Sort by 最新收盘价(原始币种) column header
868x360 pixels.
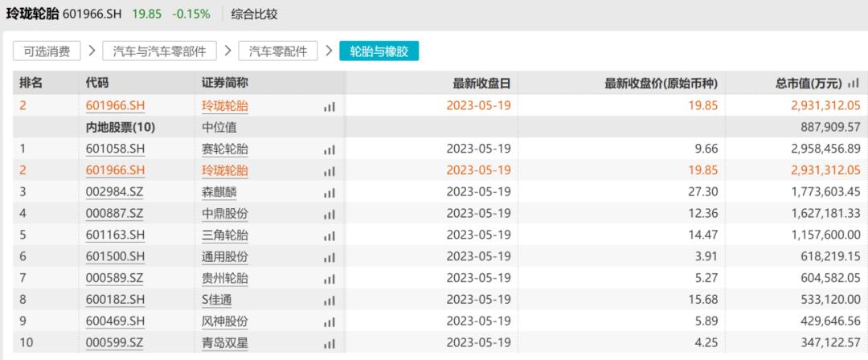tap(661, 83)
